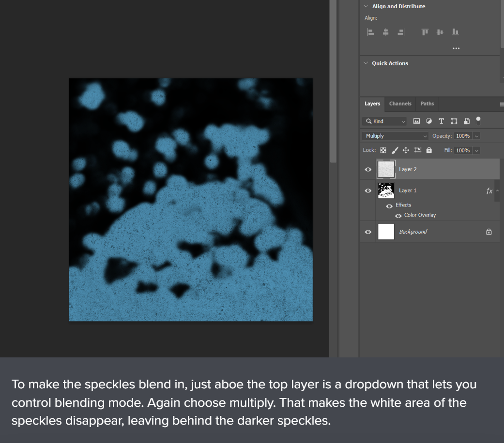Image resolution: width=504 pixels, height=443 pixels.
Task: Collapse the Align and Distribute section
Action: pyautogui.click(x=366, y=6)
